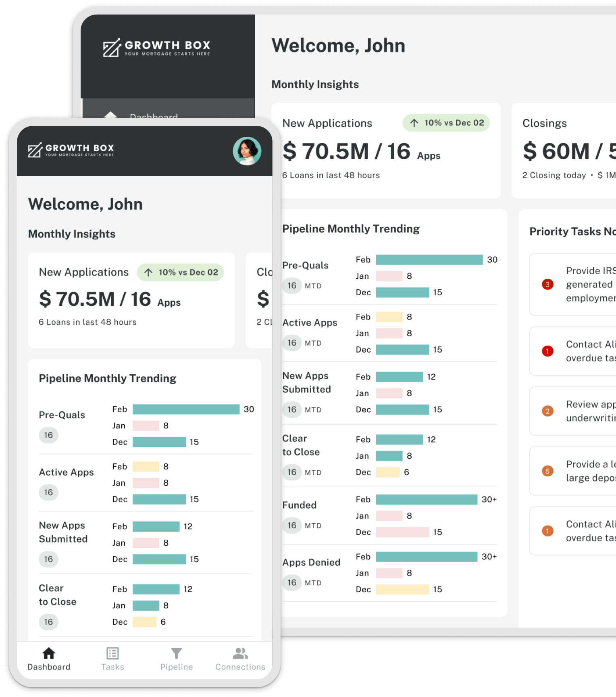This screenshot has width=616, height=697.
Task: Tap the Tasks list icon on the phone
Action: [112, 653]
